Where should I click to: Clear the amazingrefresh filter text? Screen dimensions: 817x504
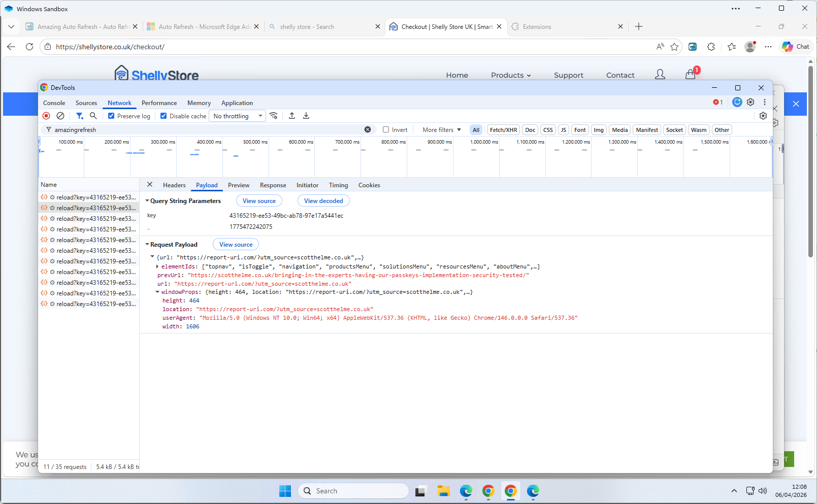point(368,129)
